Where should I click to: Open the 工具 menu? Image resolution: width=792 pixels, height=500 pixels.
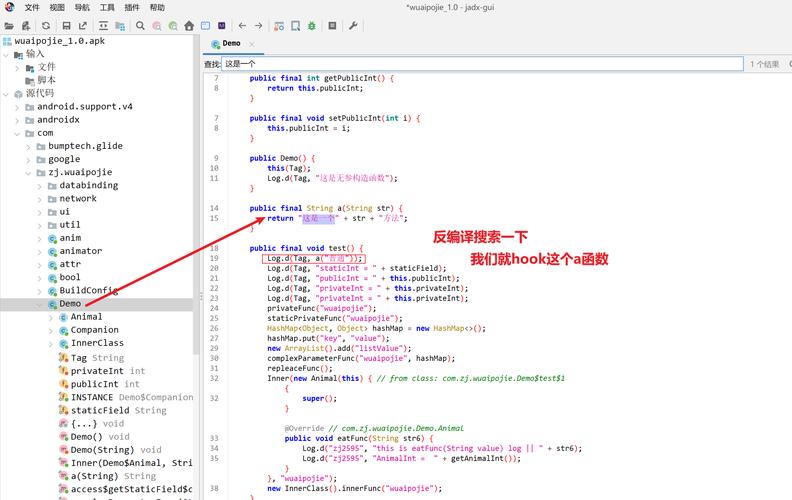click(107, 8)
